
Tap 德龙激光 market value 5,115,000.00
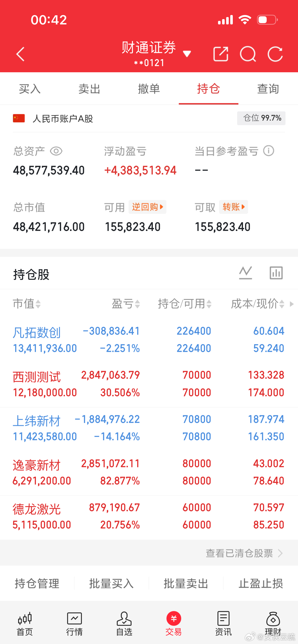(x=42, y=525)
